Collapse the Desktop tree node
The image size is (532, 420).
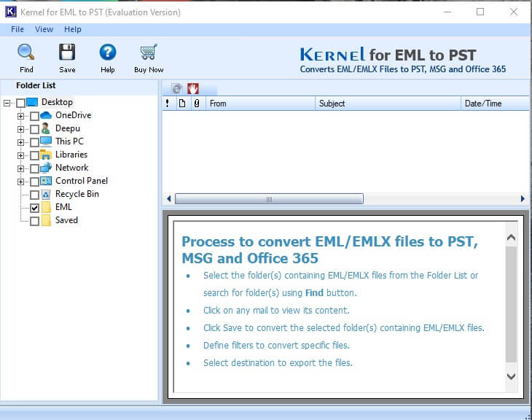[x=7, y=103]
